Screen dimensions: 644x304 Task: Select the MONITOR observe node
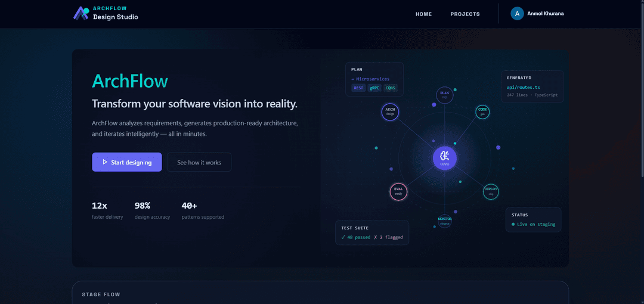(444, 221)
